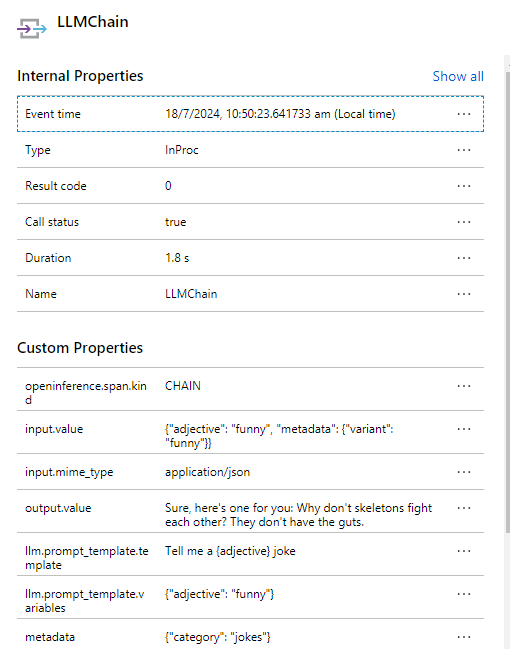This screenshot has height=649, width=510.
Task: Open ellipsis menu for input.value row
Action: point(464,429)
